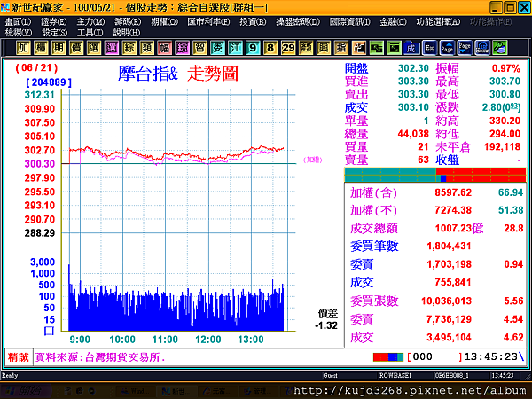The image size is (532, 399).
Task: Open the 設定(S) menu
Action: pyautogui.click(x=55, y=33)
